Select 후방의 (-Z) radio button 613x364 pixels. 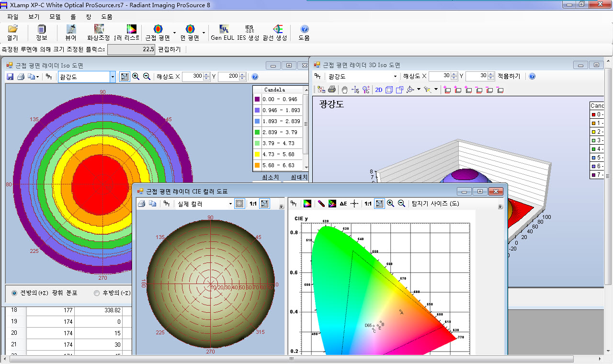(x=97, y=293)
